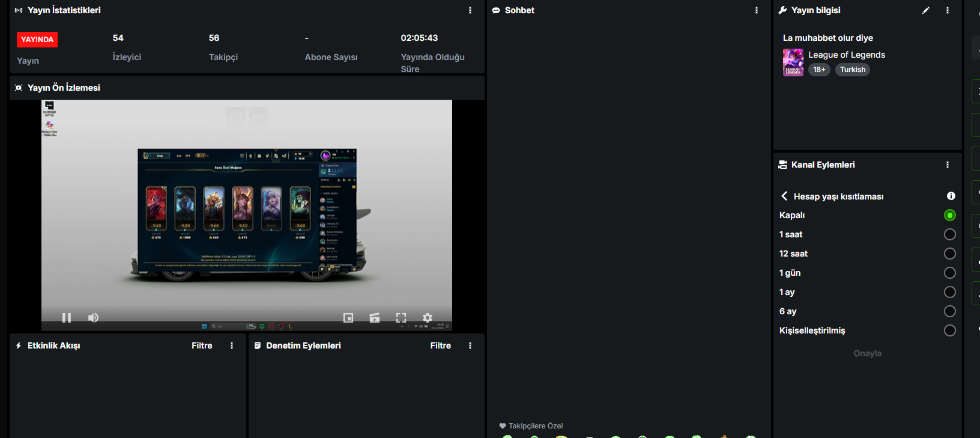Edit stream info with the pencil icon
980x438 pixels.
pos(926,10)
